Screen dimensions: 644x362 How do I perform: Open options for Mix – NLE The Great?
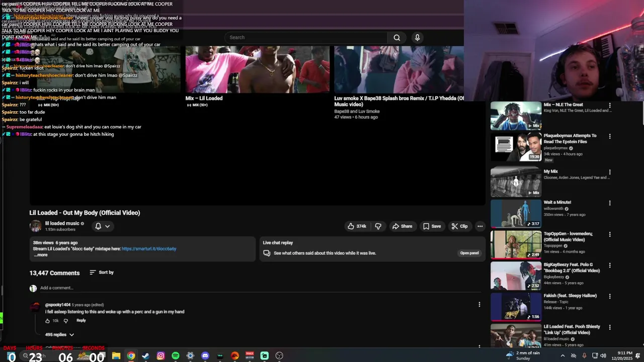(x=610, y=106)
